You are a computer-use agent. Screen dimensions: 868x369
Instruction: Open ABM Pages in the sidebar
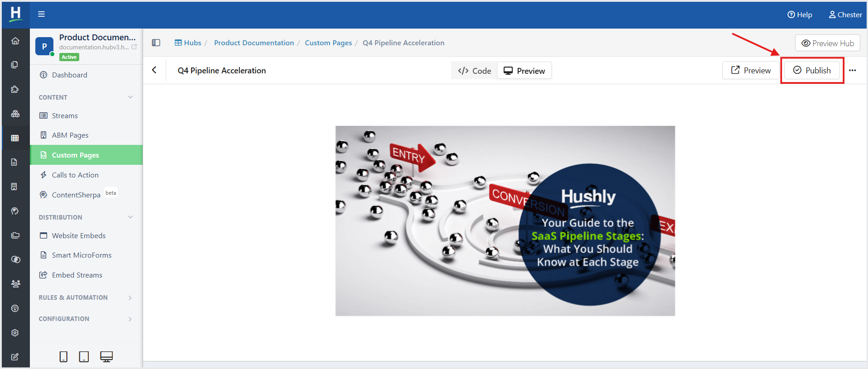[x=86, y=135]
